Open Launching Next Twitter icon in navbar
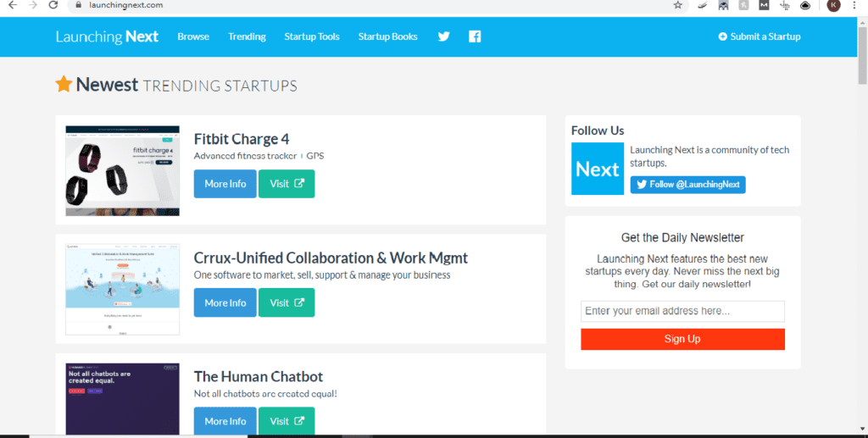This screenshot has width=868, height=438. pyautogui.click(x=444, y=36)
